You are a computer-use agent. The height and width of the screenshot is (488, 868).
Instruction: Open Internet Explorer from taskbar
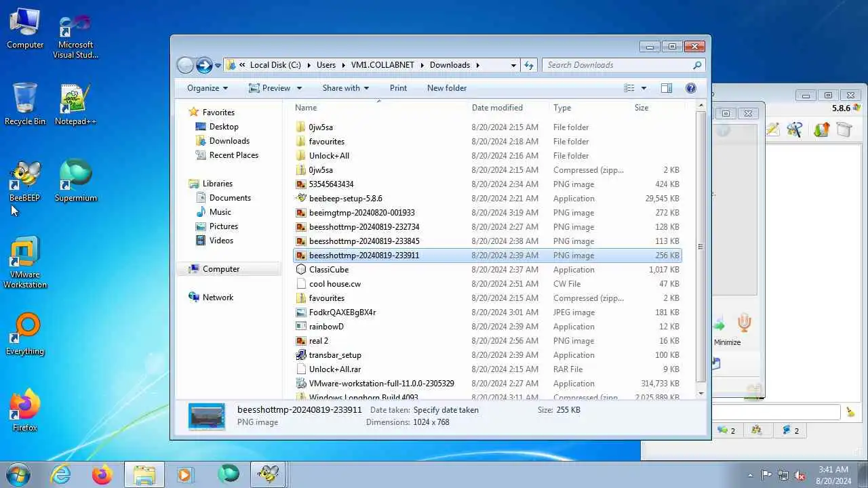[x=61, y=474]
